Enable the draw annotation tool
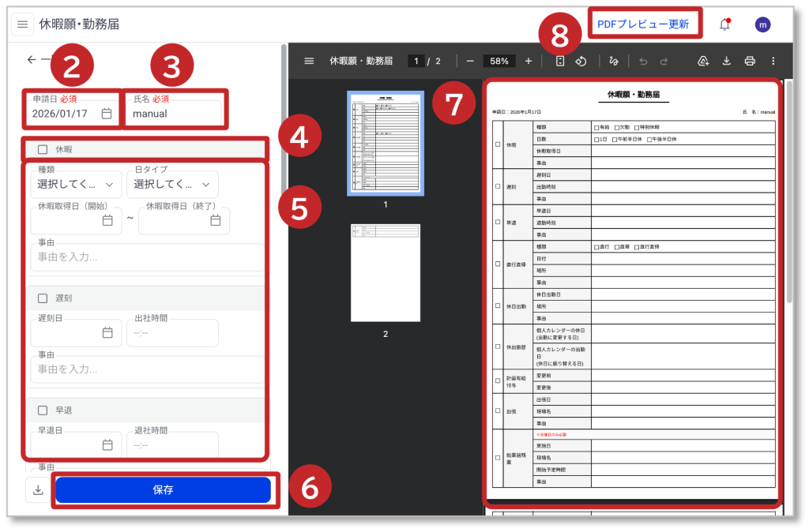The width and height of the screenshot is (809, 532). point(613,61)
